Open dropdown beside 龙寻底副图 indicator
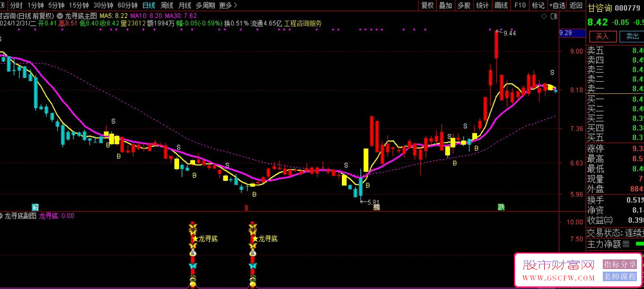The height and width of the screenshot is (289, 644). tap(1, 216)
